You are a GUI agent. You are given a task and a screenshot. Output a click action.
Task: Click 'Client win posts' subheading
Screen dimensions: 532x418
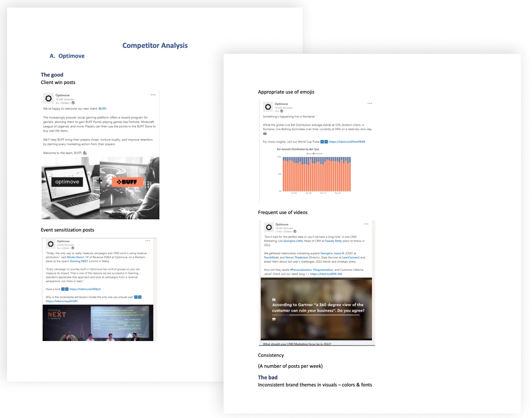[58, 82]
